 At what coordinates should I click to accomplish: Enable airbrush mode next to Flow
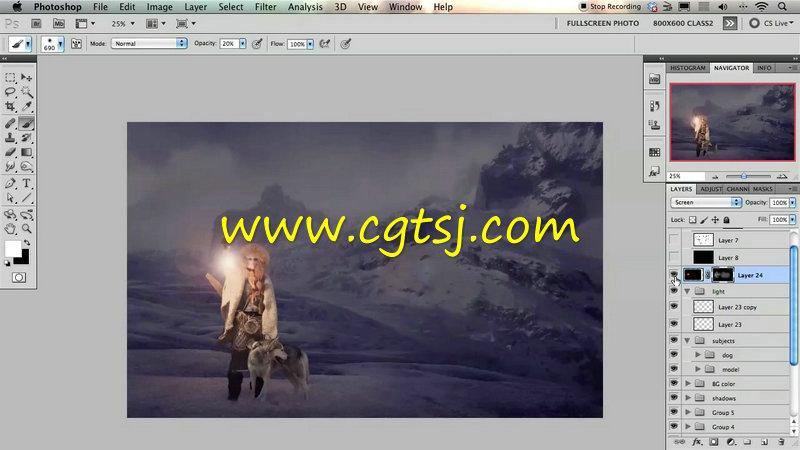(x=324, y=44)
